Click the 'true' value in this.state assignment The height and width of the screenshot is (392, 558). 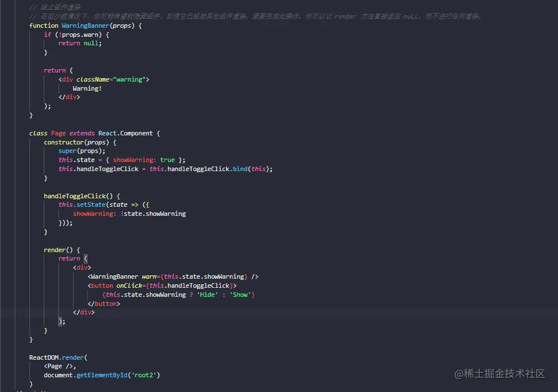tap(167, 160)
